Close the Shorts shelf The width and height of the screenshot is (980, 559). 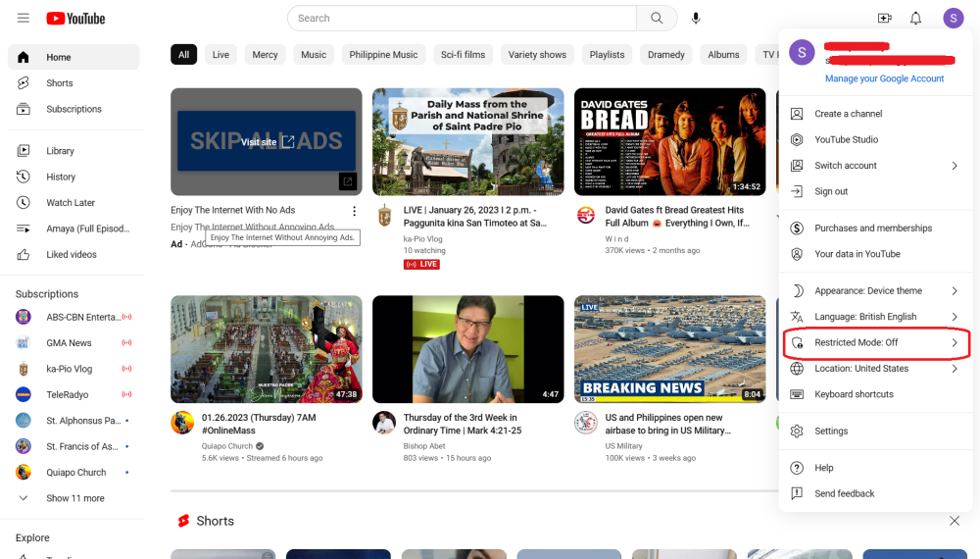pos(954,521)
